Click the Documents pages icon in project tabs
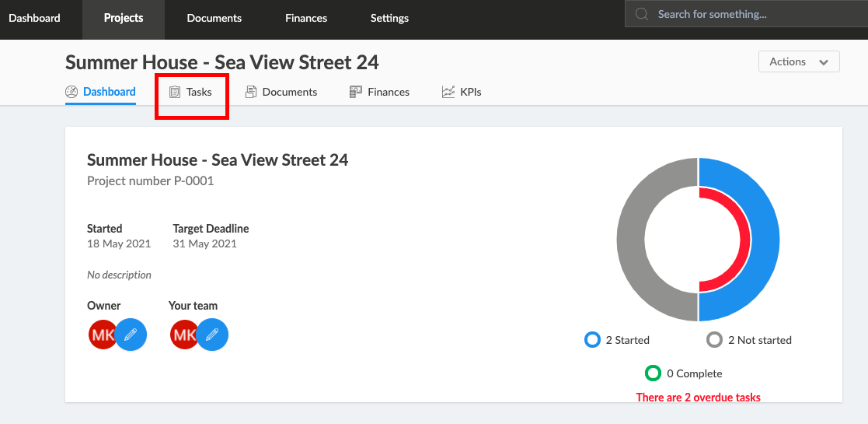Screen dimensions: 868x424 [251, 92]
